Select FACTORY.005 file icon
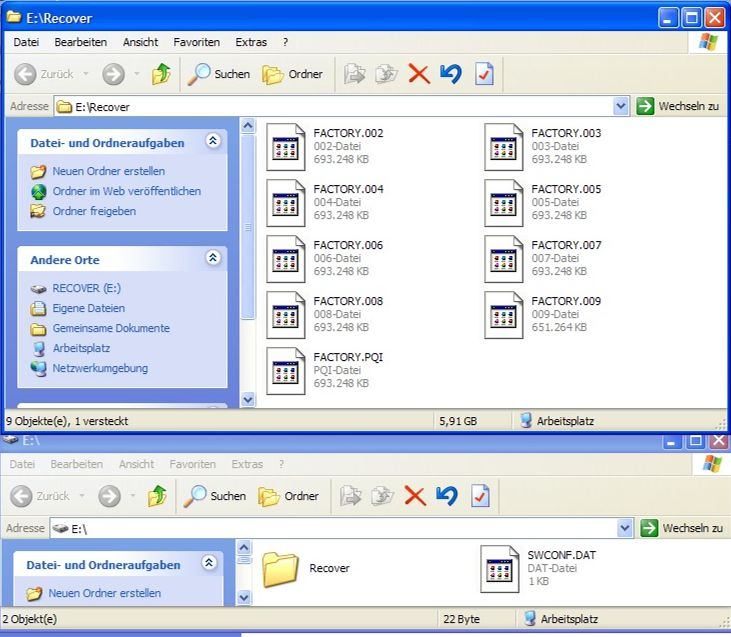 coord(503,203)
